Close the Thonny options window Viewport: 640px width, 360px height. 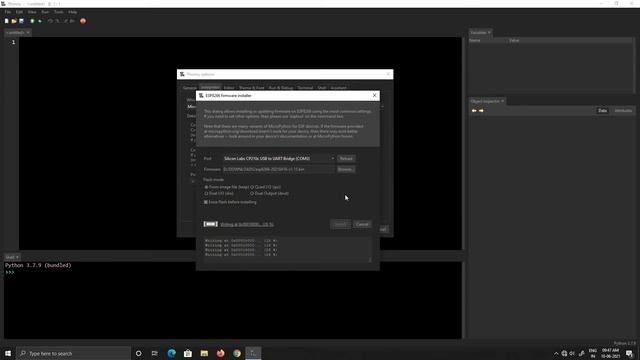click(x=388, y=74)
